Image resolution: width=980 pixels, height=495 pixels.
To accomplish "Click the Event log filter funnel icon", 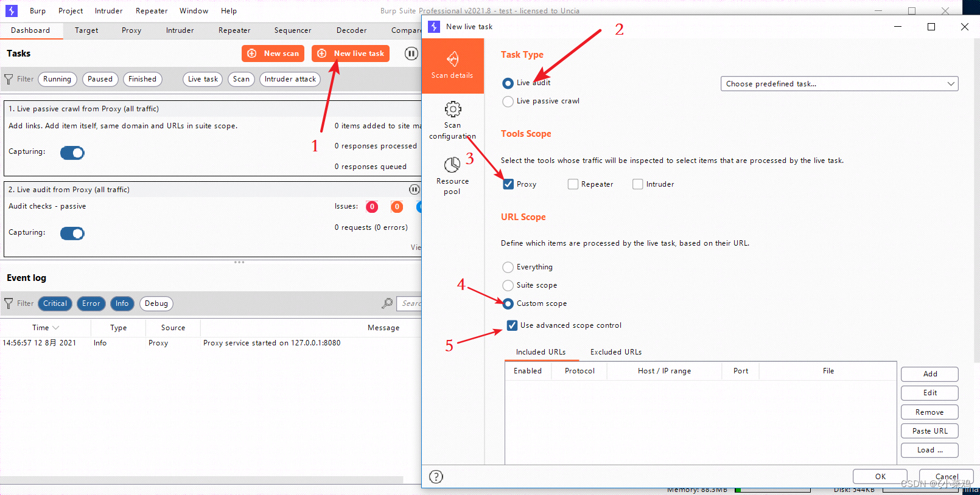I will pyautogui.click(x=9, y=303).
